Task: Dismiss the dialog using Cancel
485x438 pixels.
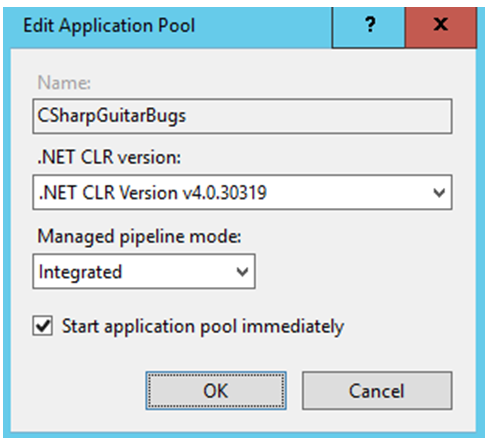Action: [377, 391]
